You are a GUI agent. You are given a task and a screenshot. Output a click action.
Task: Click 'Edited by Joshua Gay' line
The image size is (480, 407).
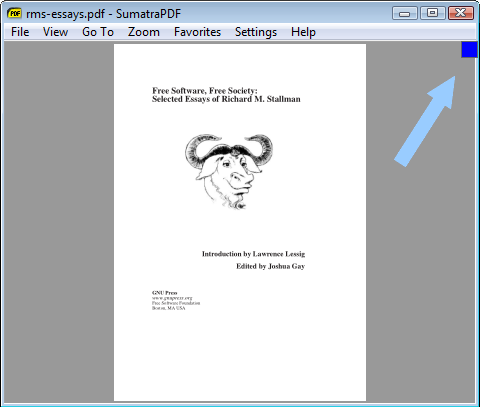tap(270, 266)
